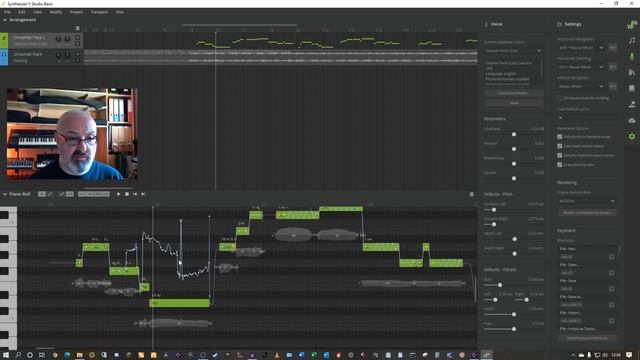The image size is (640, 360).
Task: Click Reset Keyboard Shortcuts button
Action: [587, 338]
